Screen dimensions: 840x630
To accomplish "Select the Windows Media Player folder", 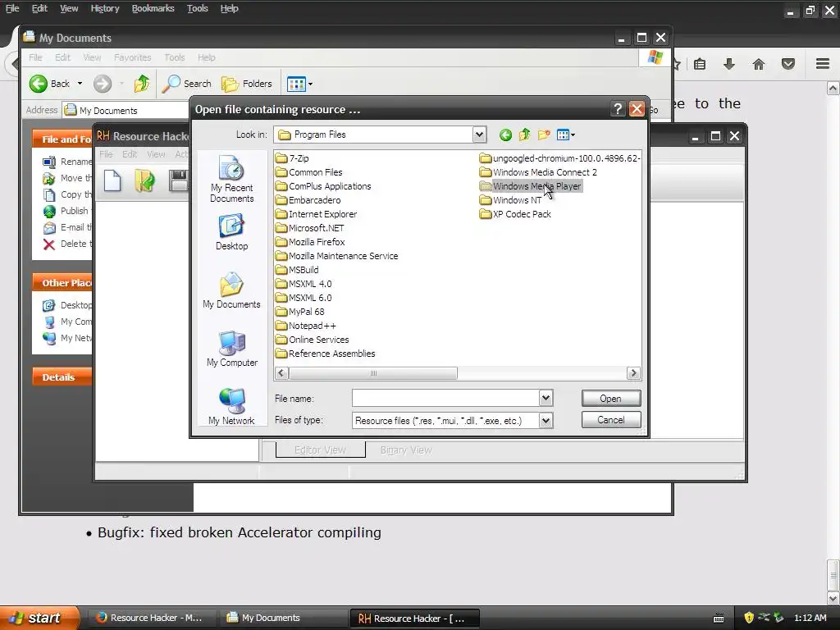I will click(531, 186).
